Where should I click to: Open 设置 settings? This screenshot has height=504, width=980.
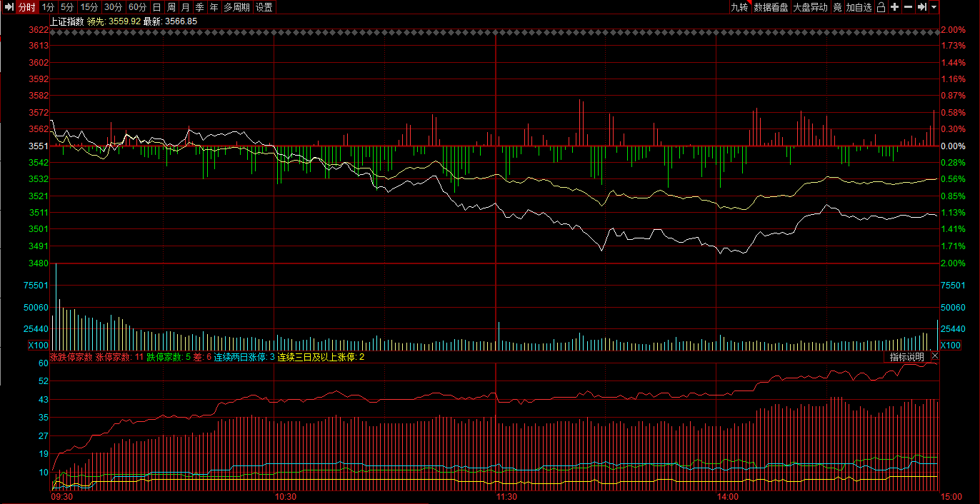click(264, 7)
